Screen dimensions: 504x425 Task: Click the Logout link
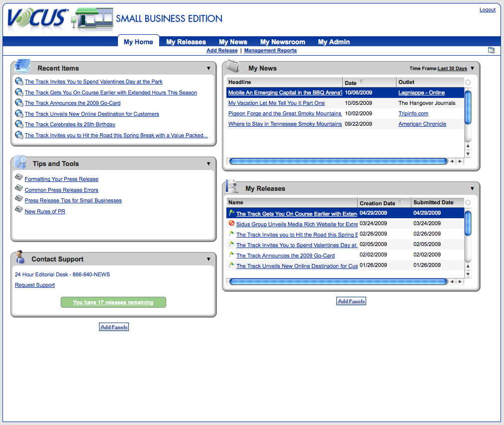click(487, 9)
